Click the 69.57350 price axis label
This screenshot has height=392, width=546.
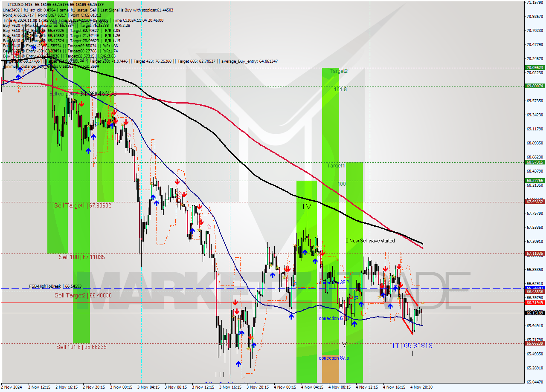coord(535,101)
